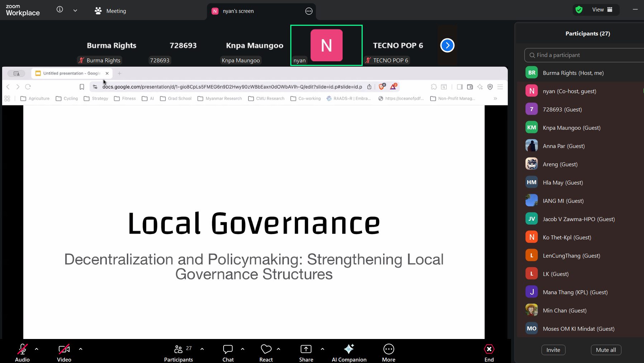Select Burma Rights video tile
The image size is (644, 363).
pos(111,46)
